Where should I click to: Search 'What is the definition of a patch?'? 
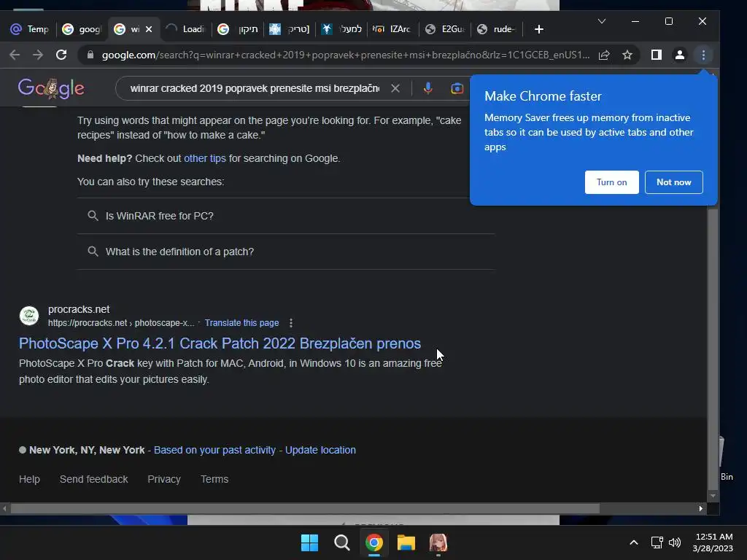click(286, 252)
